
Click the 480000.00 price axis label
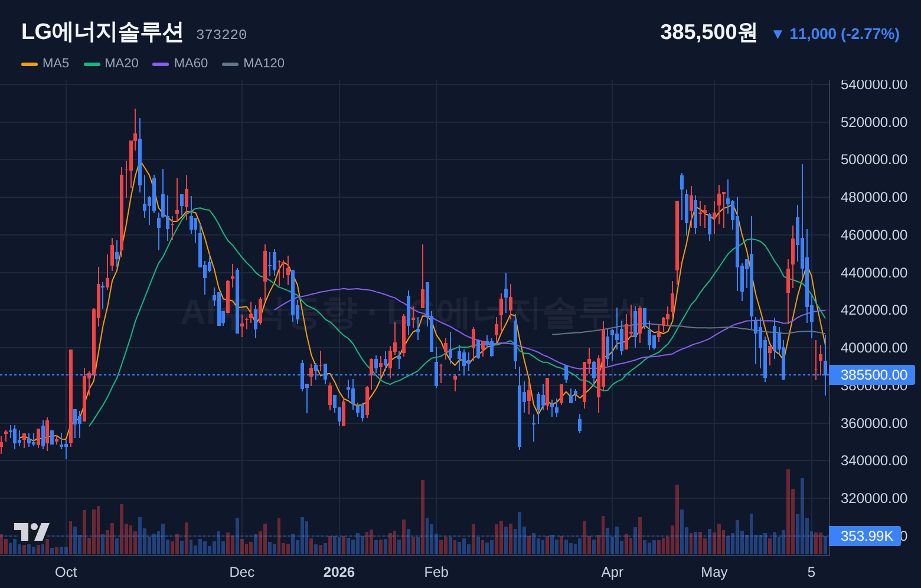tap(874, 197)
